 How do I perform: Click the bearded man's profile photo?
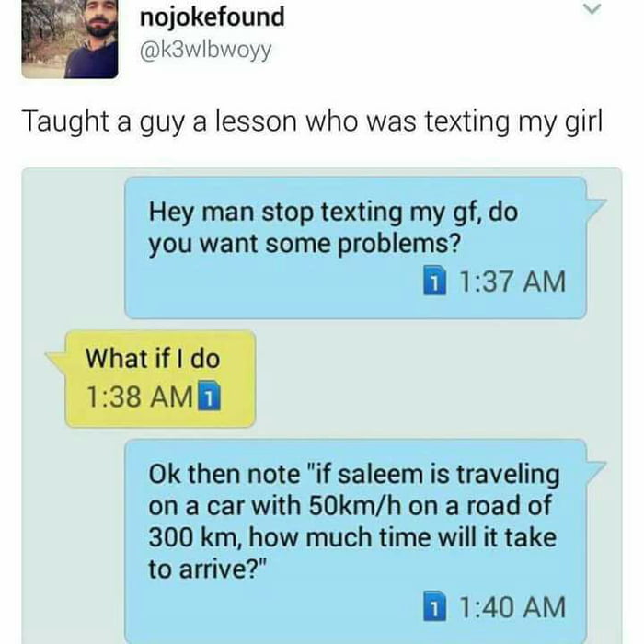tap(70, 39)
